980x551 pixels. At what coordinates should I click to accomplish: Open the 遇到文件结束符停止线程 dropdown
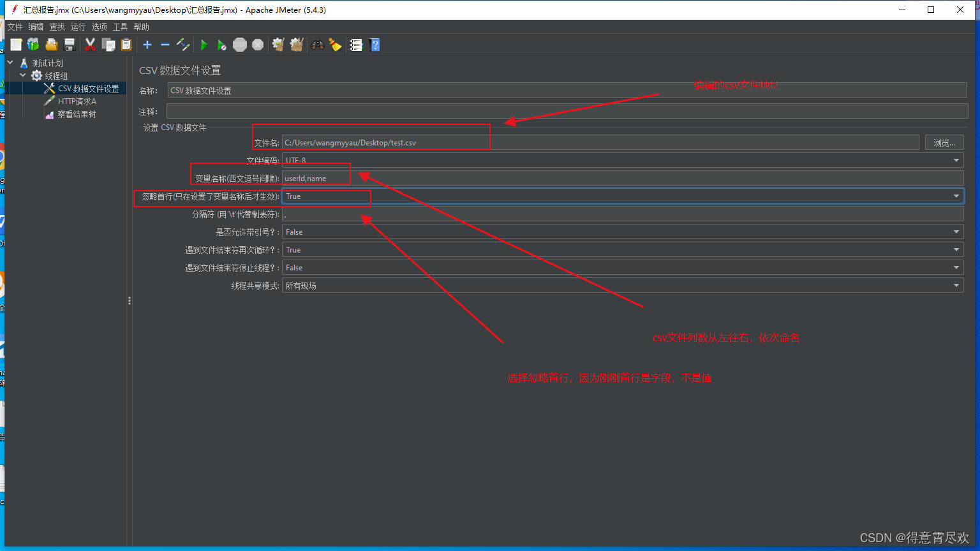coord(623,268)
